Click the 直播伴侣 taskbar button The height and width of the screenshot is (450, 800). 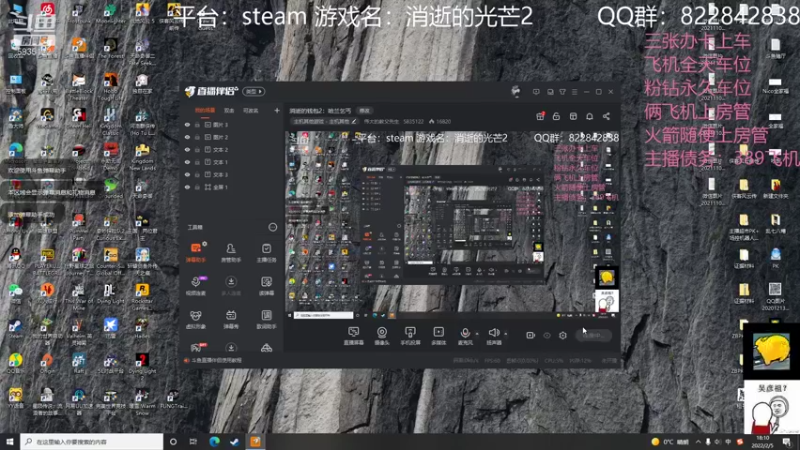coord(256,441)
